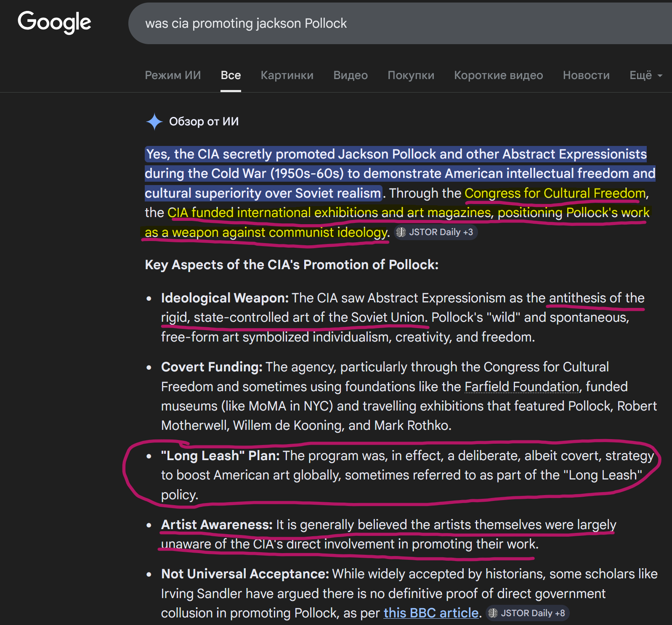This screenshot has height=625, width=672.
Task: Open the 'this BBC article' link
Action: [431, 613]
